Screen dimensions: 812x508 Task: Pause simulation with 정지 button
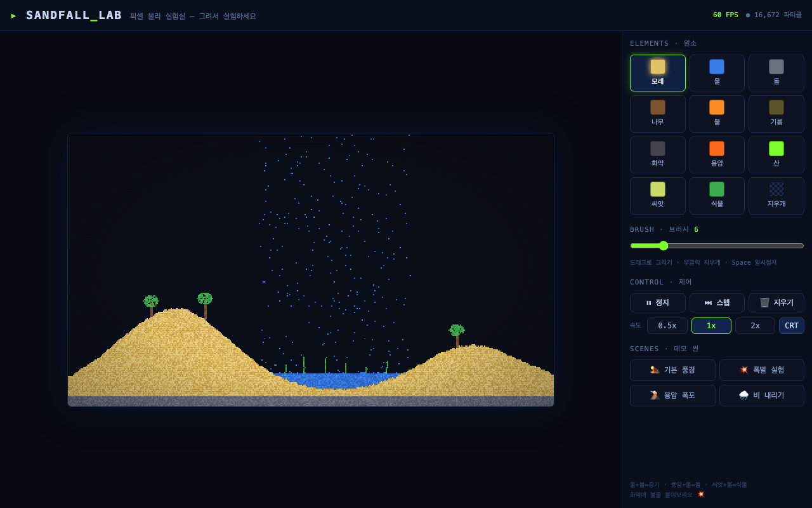click(x=658, y=303)
